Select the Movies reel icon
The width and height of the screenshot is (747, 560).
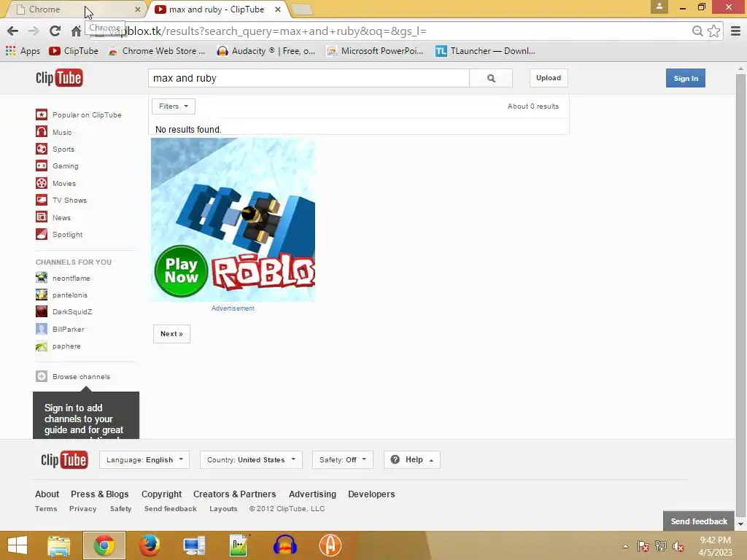point(42,183)
